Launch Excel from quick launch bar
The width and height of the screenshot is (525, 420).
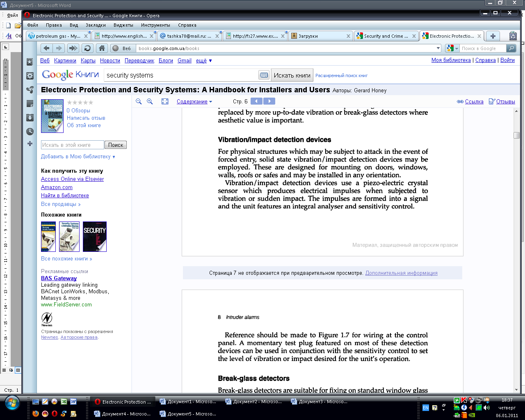click(x=64, y=402)
